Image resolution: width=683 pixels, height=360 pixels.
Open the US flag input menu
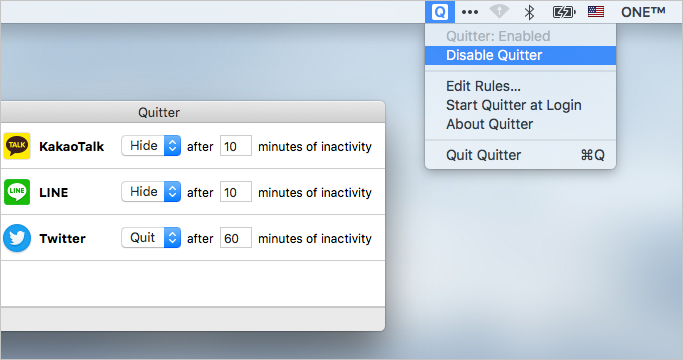[x=596, y=12]
